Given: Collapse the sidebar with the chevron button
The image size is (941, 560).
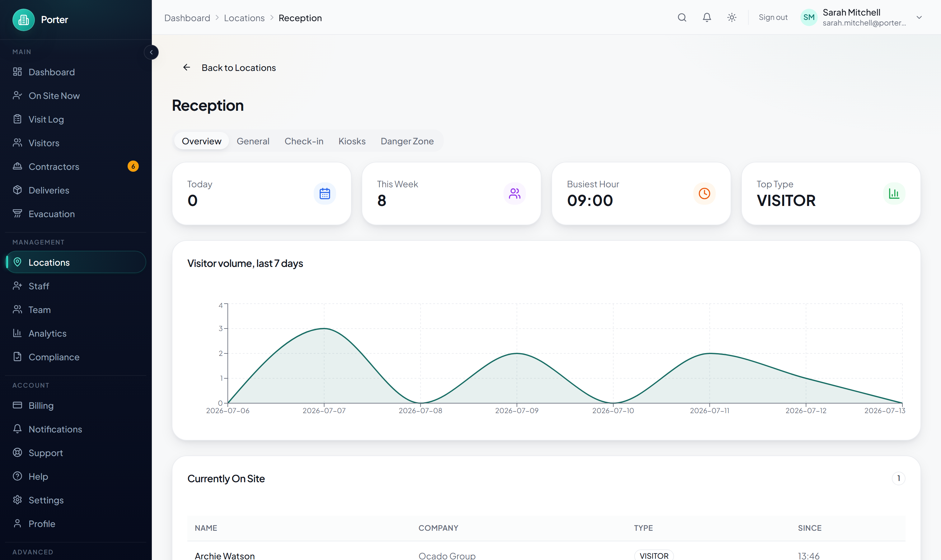Looking at the screenshot, I should (x=151, y=52).
